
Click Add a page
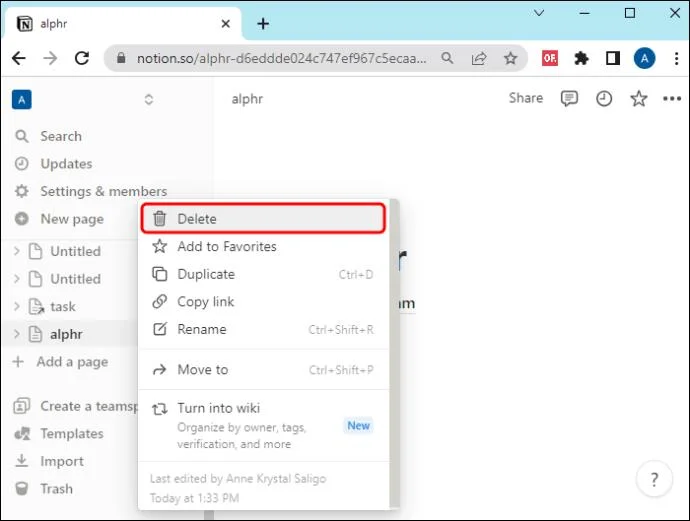pos(61,362)
